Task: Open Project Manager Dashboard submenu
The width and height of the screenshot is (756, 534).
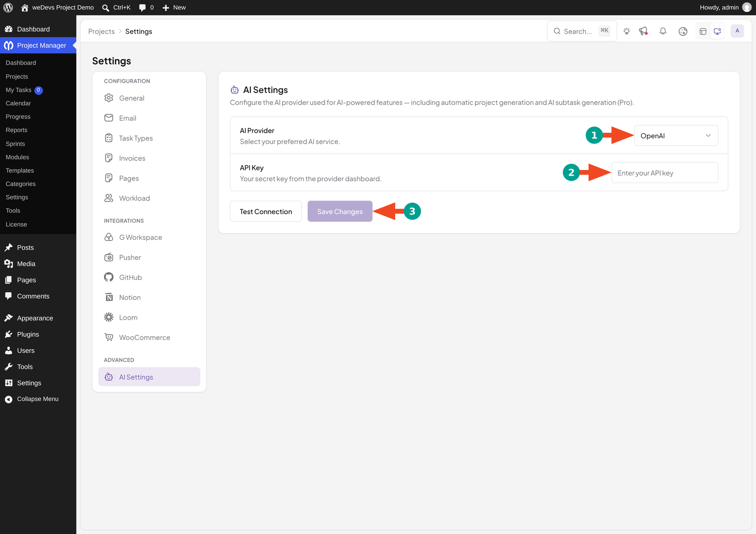Action: tap(21, 63)
